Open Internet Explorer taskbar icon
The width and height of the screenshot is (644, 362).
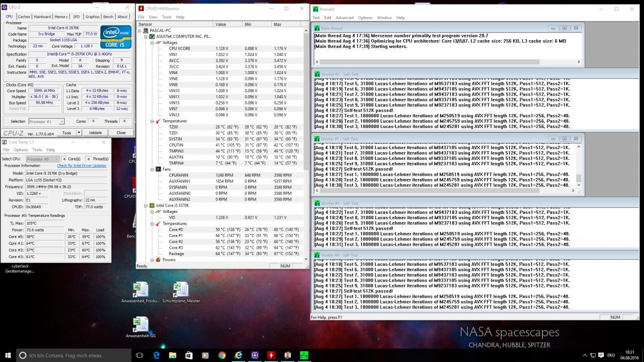point(238,355)
